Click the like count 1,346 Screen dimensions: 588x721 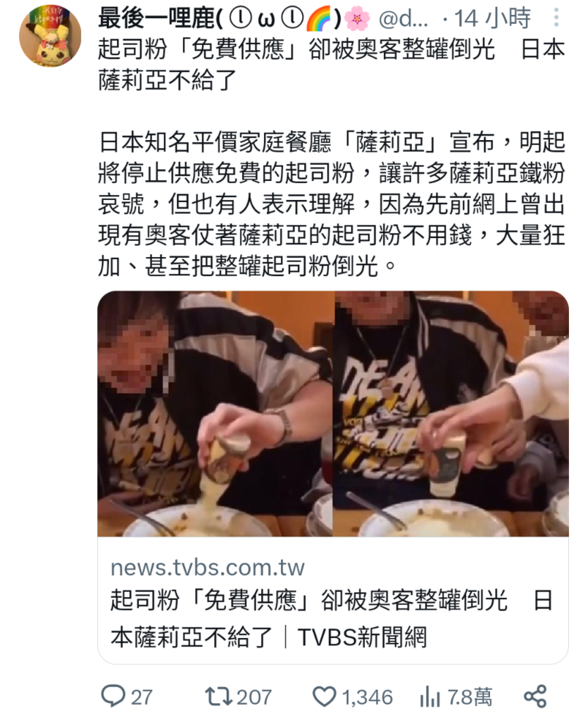pyautogui.click(x=368, y=697)
